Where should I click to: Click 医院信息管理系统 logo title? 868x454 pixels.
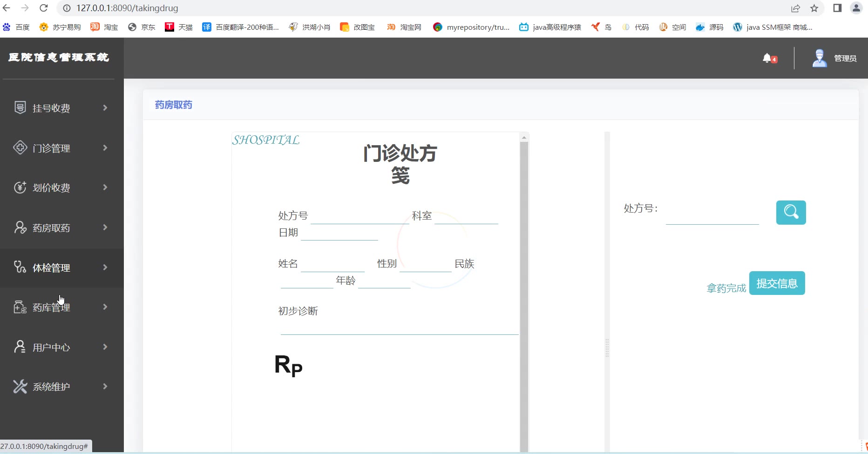[59, 57]
